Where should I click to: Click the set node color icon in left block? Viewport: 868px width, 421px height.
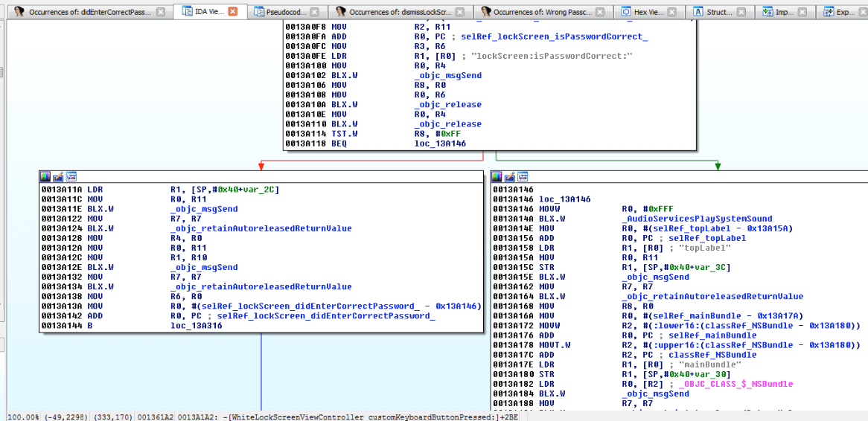(45, 176)
